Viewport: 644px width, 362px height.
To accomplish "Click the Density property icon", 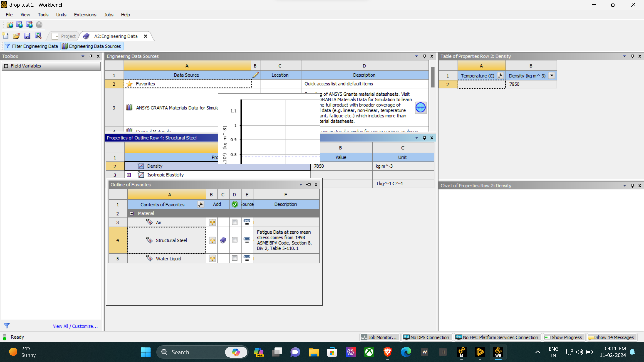I will pyautogui.click(x=141, y=166).
